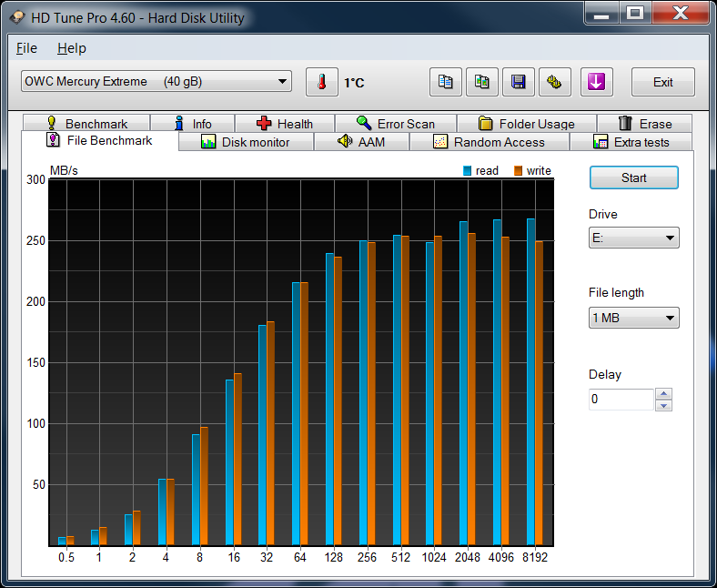Click the Exit button

[x=662, y=82]
